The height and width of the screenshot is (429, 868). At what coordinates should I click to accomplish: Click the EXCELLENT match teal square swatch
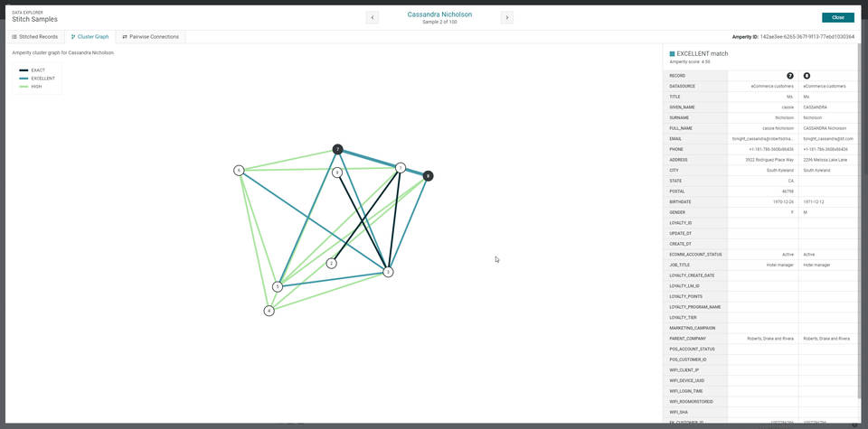click(673, 54)
